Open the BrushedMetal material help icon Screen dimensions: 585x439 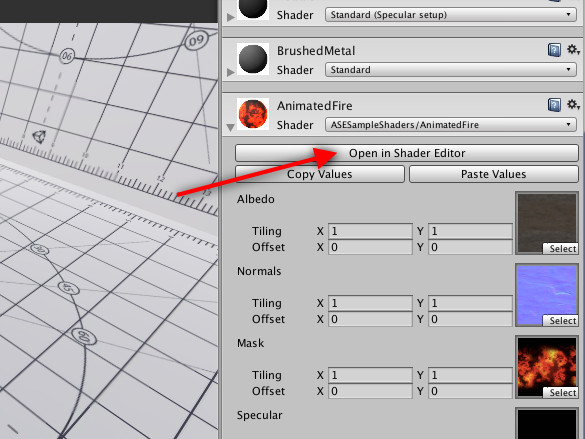pyautogui.click(x=554, y=50)
